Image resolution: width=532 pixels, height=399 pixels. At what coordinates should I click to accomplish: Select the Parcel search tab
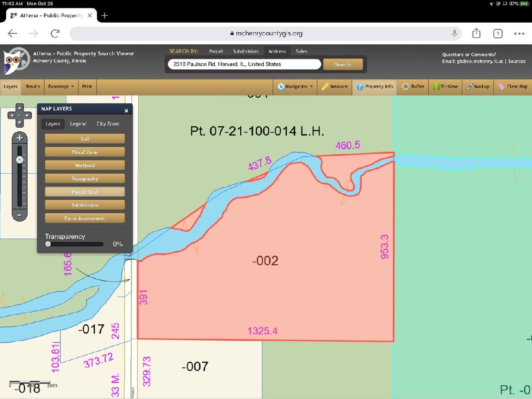click(216, 51)
